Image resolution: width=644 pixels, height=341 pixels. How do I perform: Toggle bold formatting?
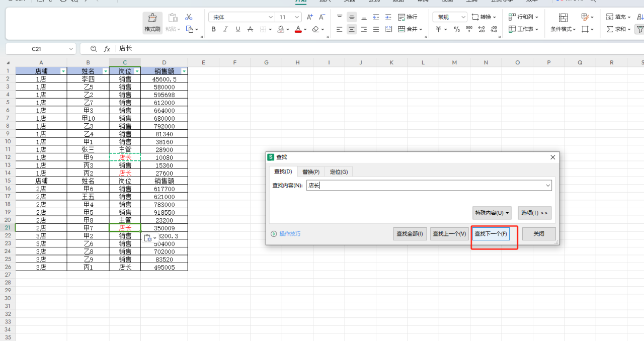213,29
